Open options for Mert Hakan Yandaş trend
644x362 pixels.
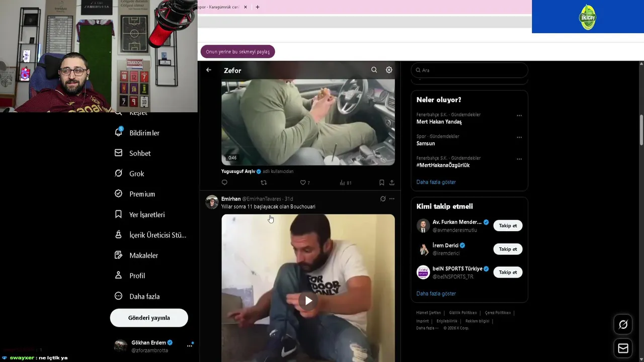click(x=519, y=116)
